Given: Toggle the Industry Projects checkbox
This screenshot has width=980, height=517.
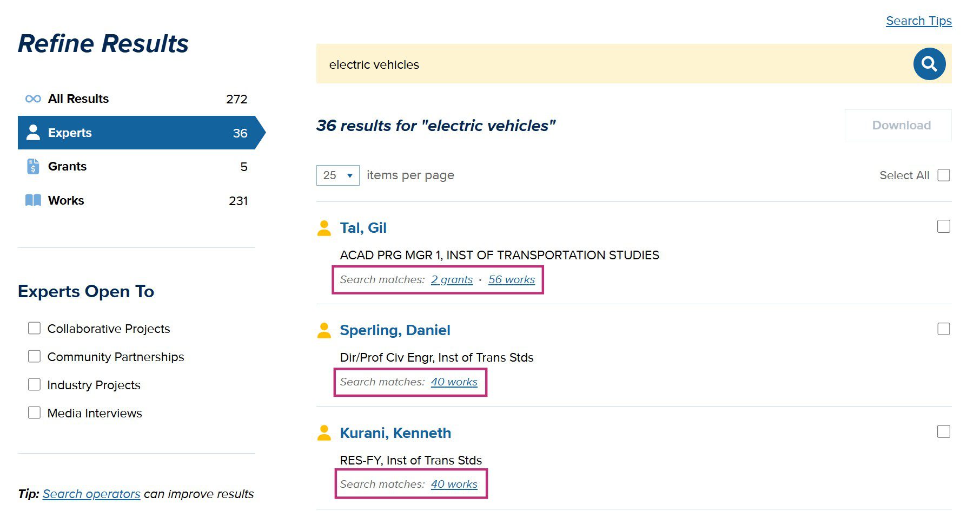Looking at the screenshot, I should click(34, 385).
